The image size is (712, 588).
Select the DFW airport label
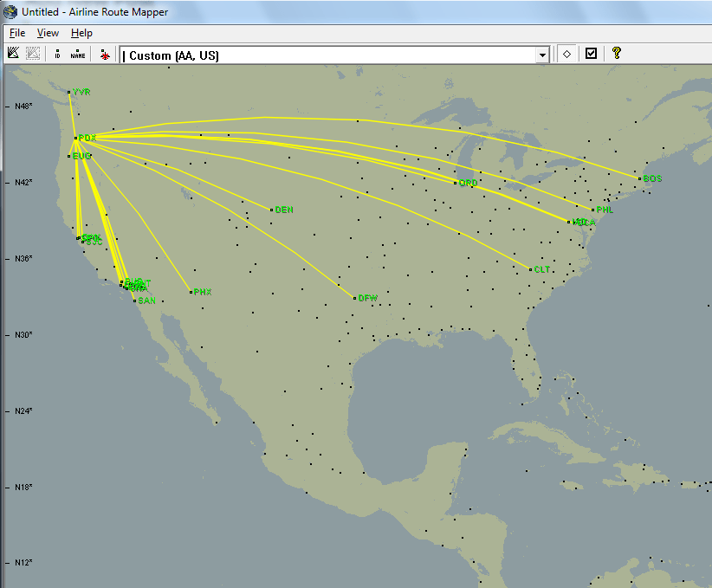(368, 297)
